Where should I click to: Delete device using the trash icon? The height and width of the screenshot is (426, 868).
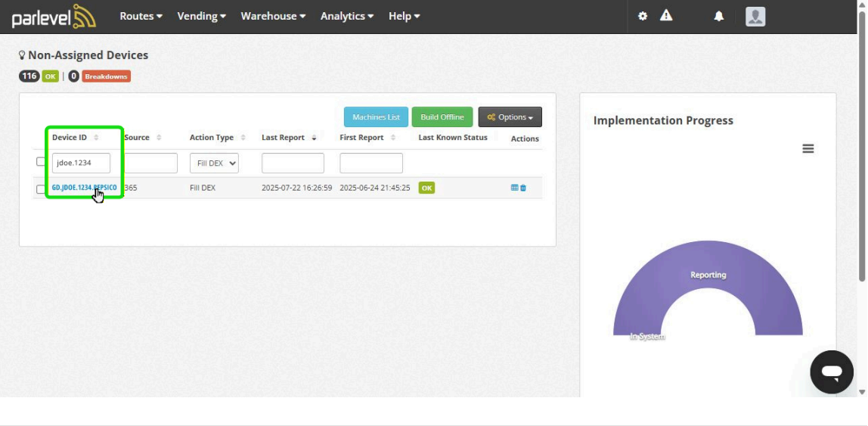pyautogui.click(x=523, y=188)
